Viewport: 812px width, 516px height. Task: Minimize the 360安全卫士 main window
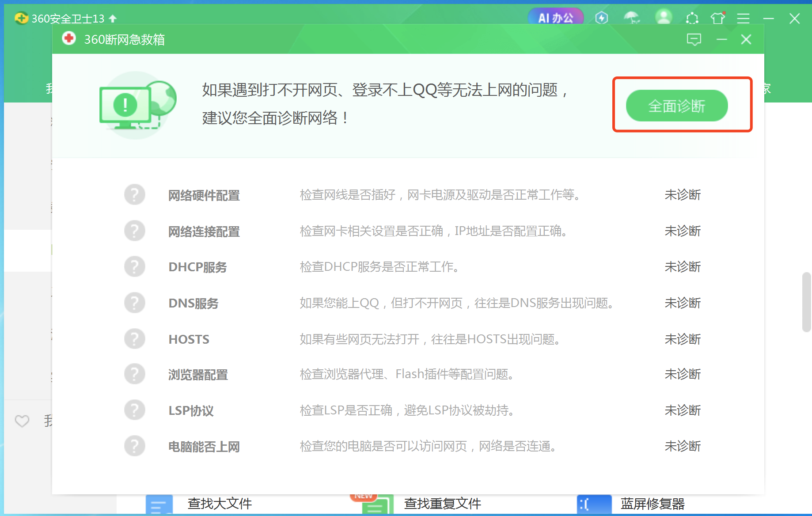click(769, 18)
